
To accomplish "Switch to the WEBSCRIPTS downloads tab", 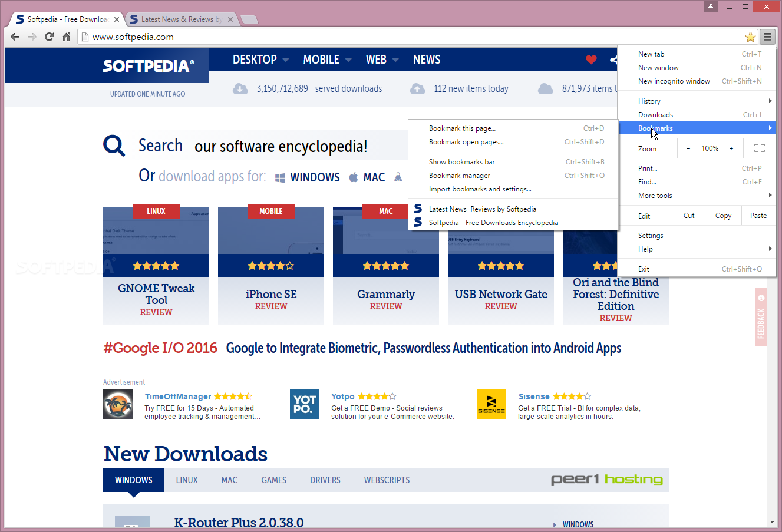I will (387, 480).
